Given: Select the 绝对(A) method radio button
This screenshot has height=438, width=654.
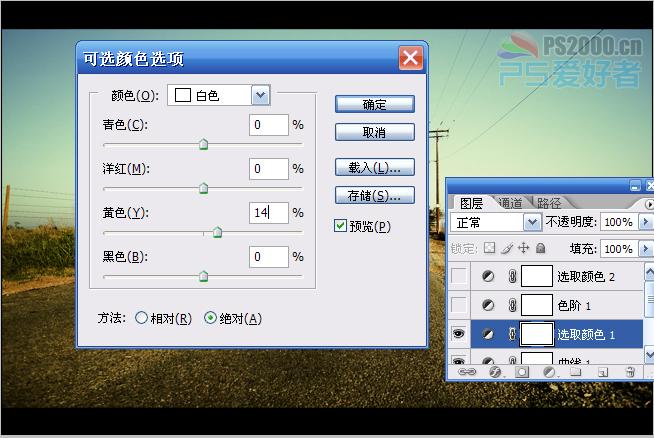Looking at the screenshot, I should (210, 318).
